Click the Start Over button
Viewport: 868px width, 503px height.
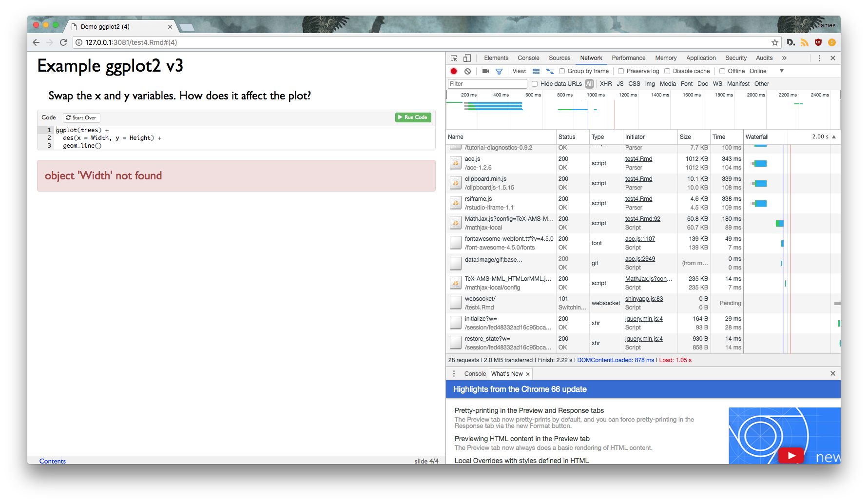pyautogui.click(x=81, y=117)
